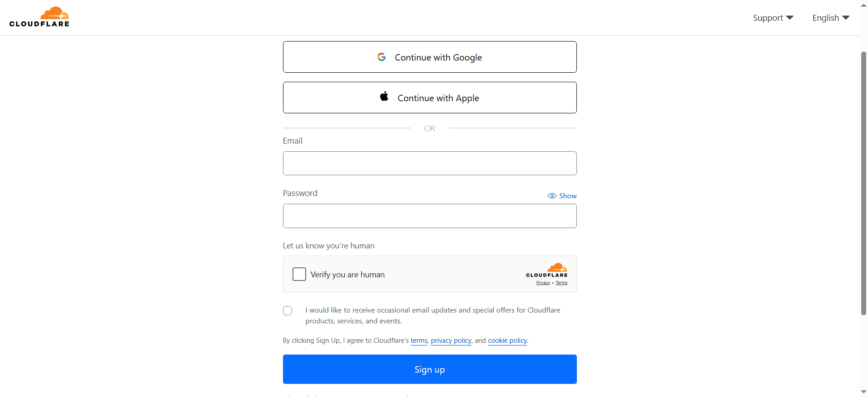This screenshot has height=397, width=868.
Task: Click the blue Sign up button
Action: (x=430, y=369)
